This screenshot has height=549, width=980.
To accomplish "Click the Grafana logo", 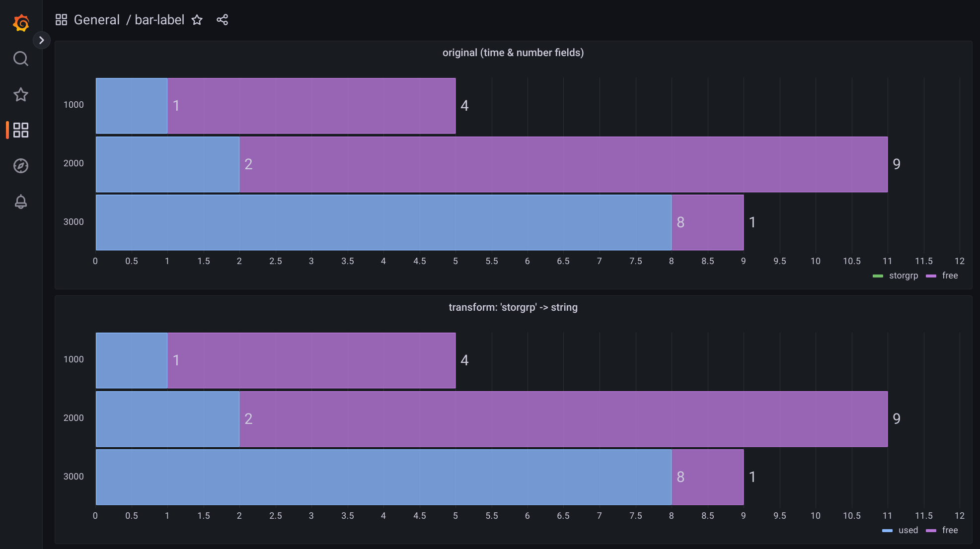I will coord(20,22).
